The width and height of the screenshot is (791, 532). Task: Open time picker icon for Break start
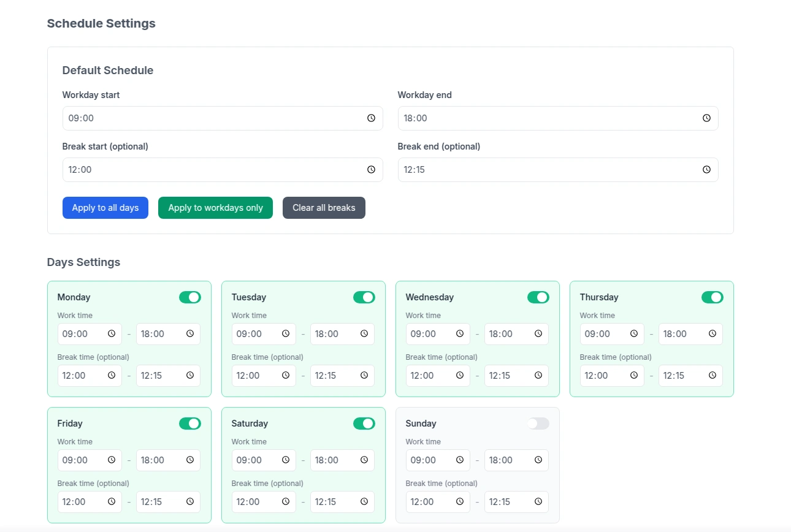point(371,170)
